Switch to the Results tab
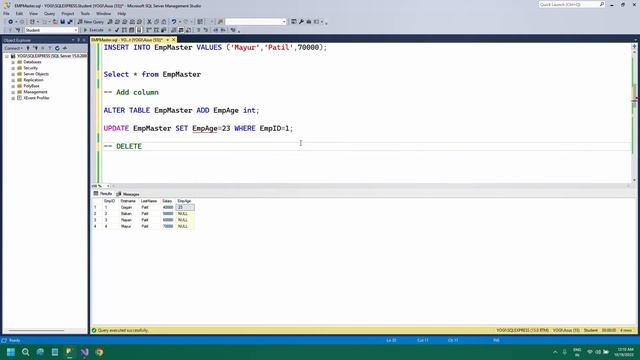Viewport: 640px width, 360px height. (x=103, y=193)
